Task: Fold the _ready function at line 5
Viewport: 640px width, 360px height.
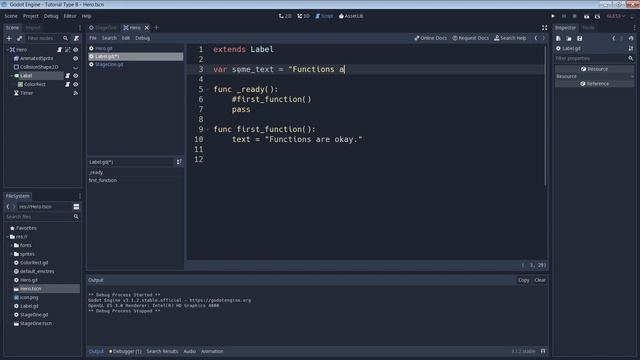Action: (x=208, y=89)
